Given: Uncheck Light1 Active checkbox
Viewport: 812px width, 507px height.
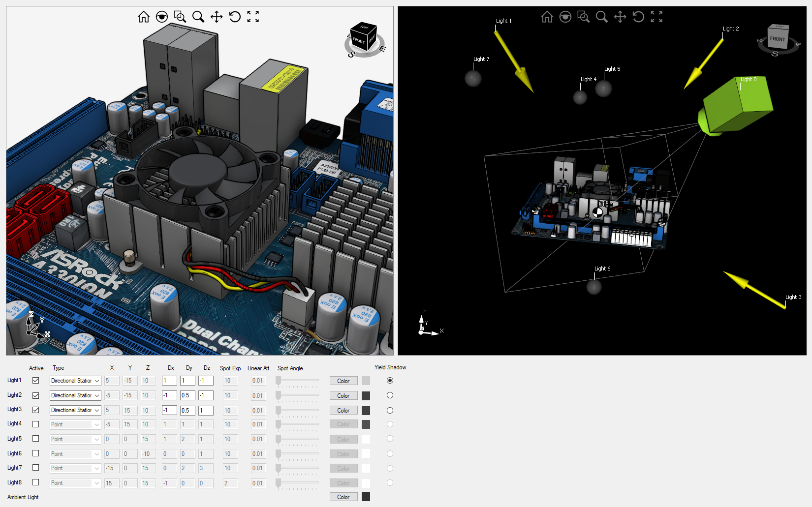Looking at the screenshot, I should coord(35,381).
